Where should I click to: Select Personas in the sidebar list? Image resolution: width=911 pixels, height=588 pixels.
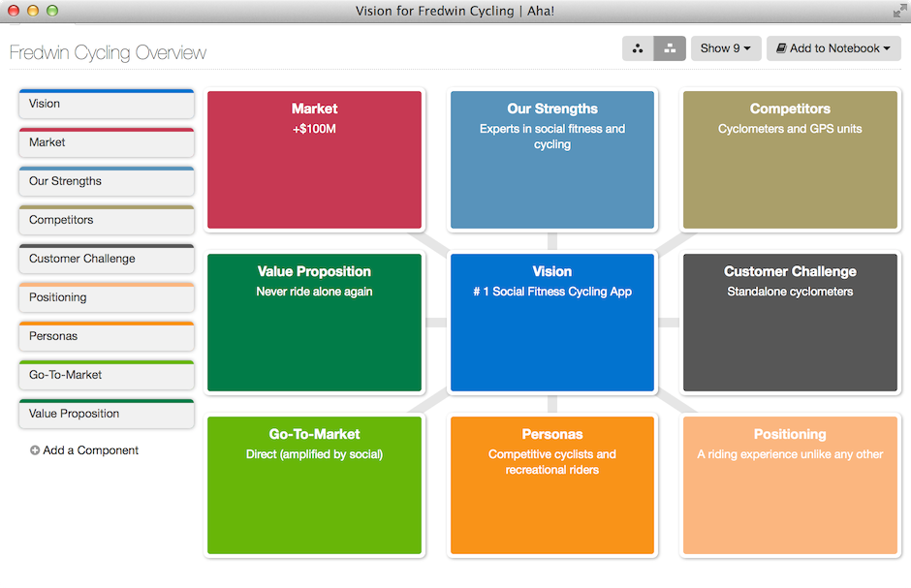click(x=106, y=336)
